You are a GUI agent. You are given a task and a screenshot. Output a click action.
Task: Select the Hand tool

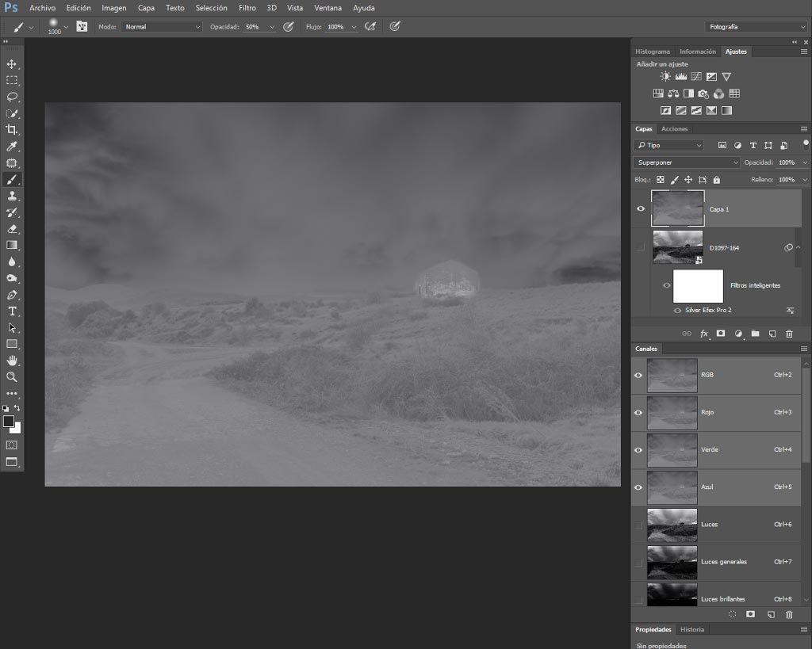tap(11, 361)
